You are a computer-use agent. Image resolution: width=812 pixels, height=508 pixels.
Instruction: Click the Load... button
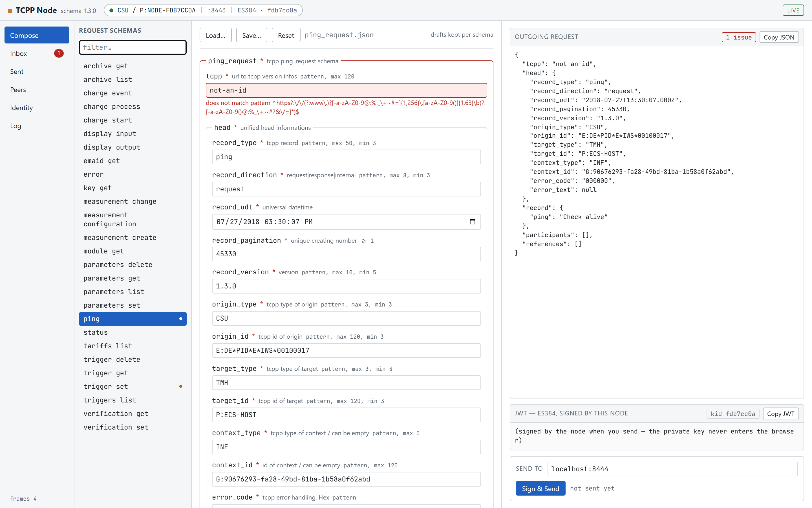[215, 35]
